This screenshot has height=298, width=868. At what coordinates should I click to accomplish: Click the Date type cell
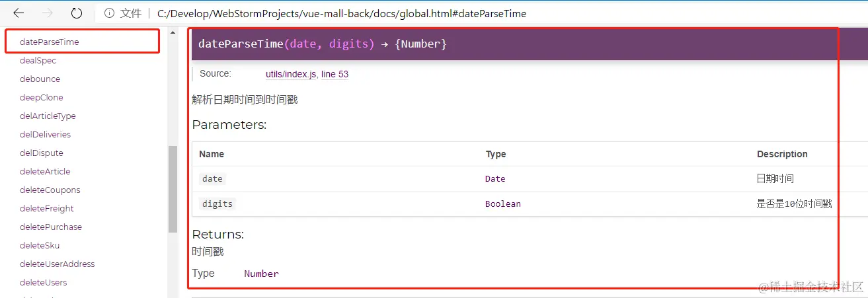495,178
